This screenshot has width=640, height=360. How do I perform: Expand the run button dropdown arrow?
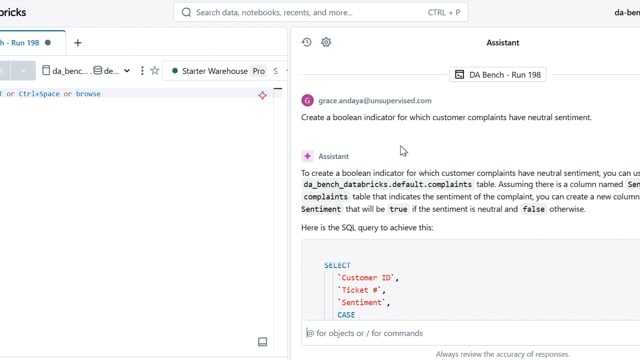[x=23, y=71]
